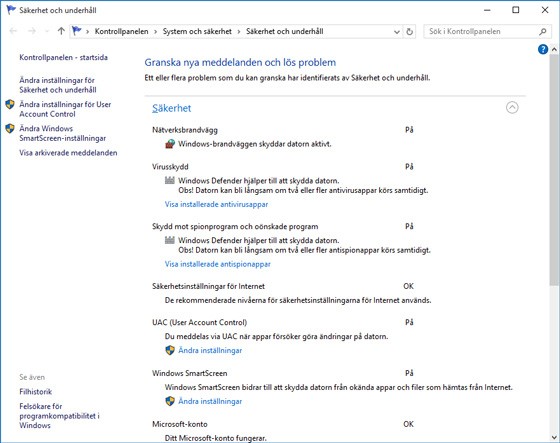The width and height of the screenshot is (560, 443).
Task: Collapse the Säkerhet section chevron
Action: click(x=512, y=108)
